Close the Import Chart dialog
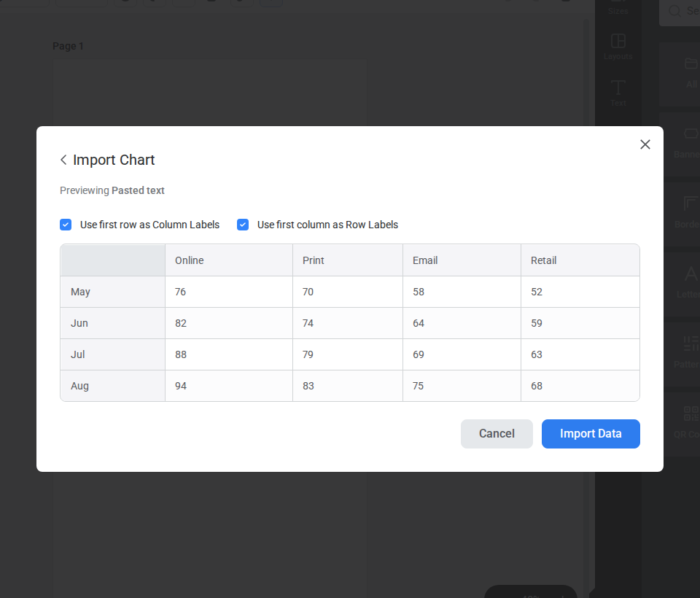 point(645,144)
